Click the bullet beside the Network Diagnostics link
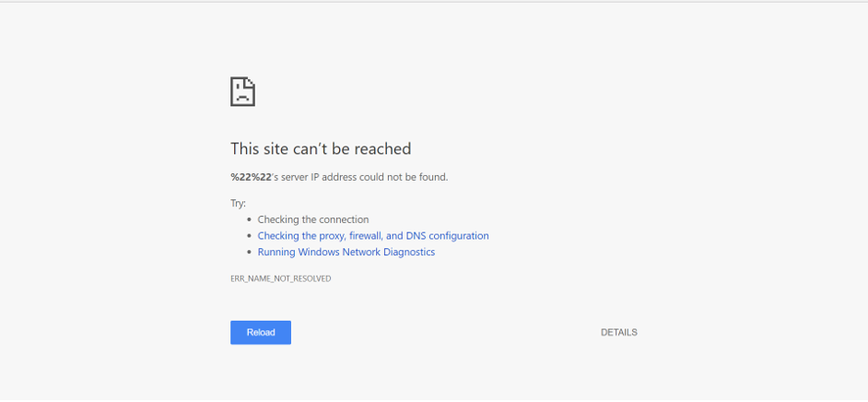Viewport: 868px width, 402px height. (249, 253)
